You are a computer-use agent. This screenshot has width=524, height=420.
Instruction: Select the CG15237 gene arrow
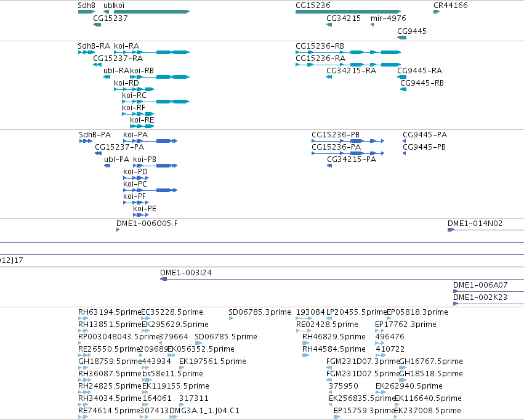pyautogui.click(x=97, y=25)
